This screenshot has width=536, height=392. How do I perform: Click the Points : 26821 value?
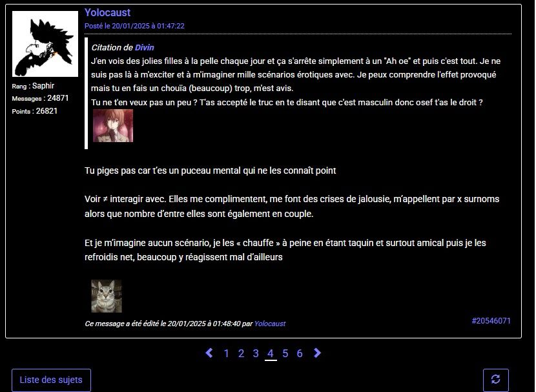point(34,111)
